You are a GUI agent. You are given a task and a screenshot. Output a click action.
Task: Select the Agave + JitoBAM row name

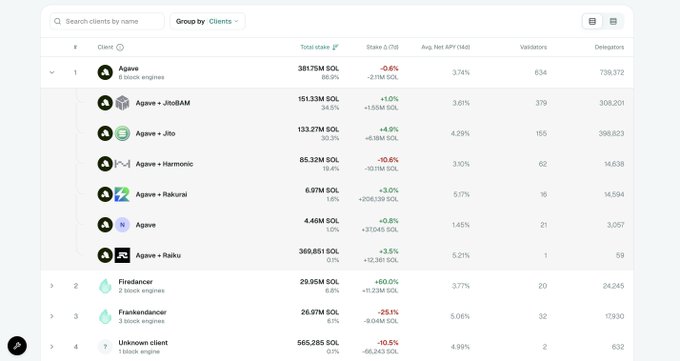pos(163,103)
